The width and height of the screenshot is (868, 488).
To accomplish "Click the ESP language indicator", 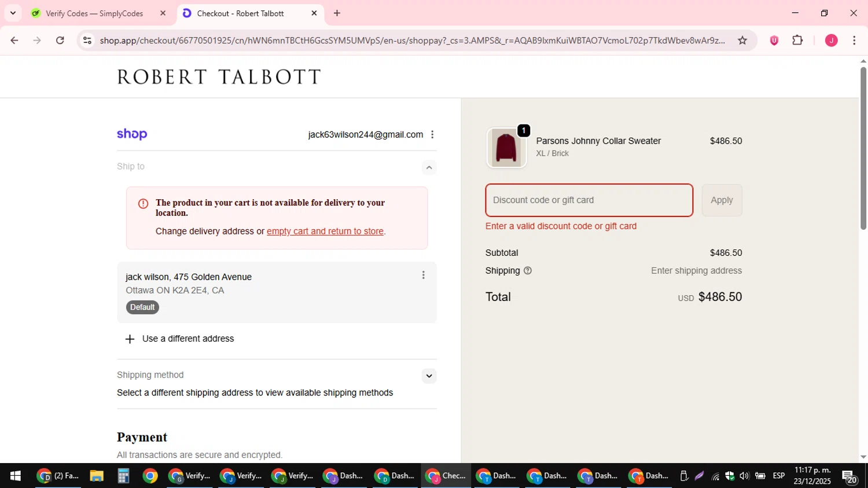I will click(x=779, y=476).
